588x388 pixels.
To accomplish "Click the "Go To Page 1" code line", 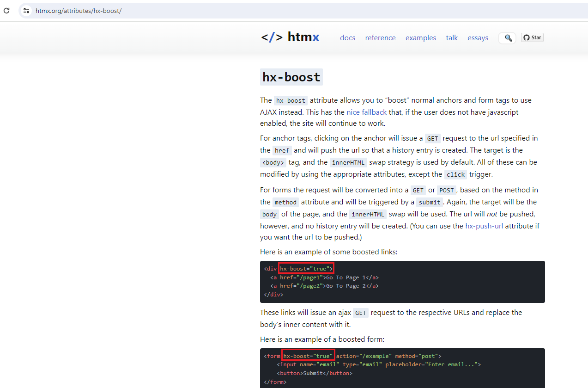I will (325, 277).
